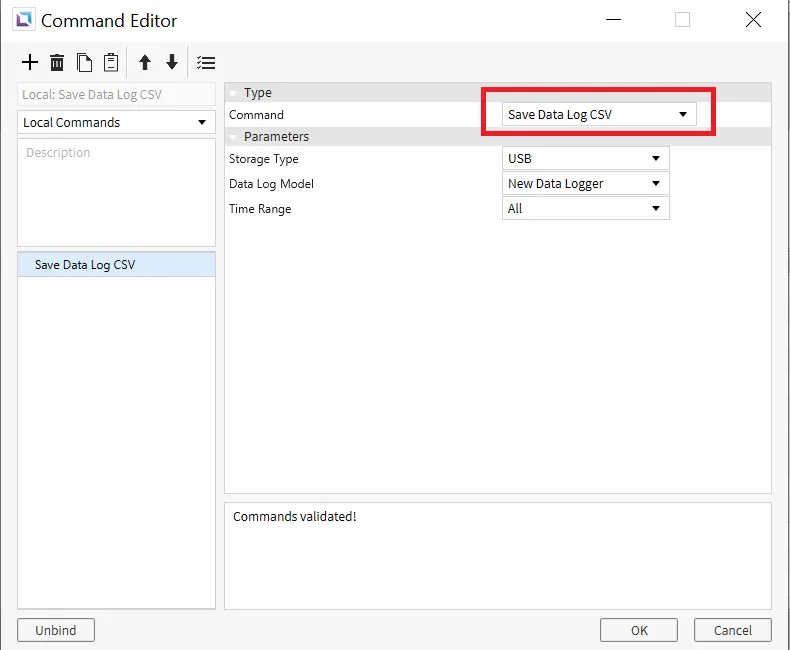Click the paste clipboard icon
790x650 pixels.
pyautogui.click(x=111, y=63)
